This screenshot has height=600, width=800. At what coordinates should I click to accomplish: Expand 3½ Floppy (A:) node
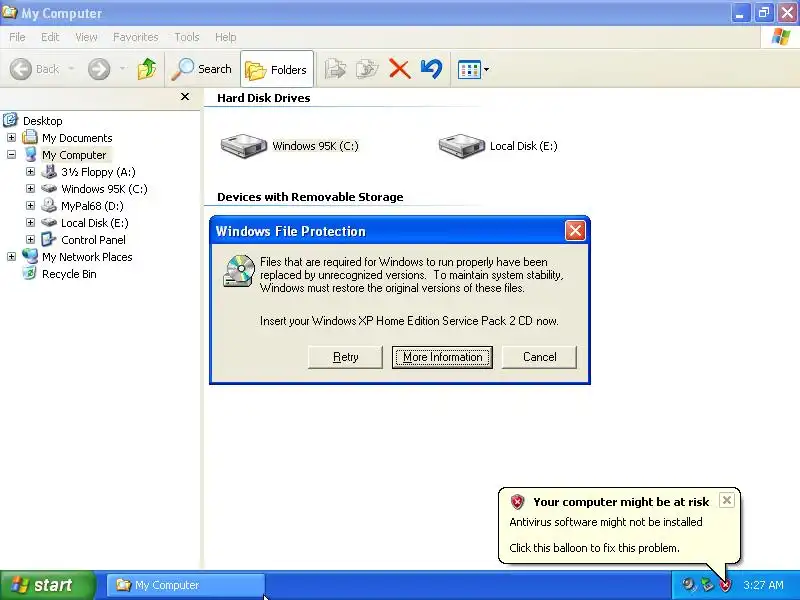point(30,171)
